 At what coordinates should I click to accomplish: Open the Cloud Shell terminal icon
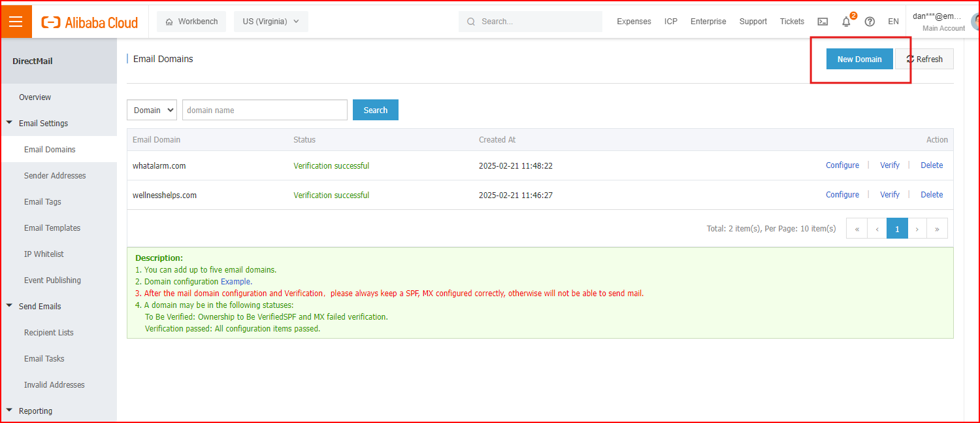click(x=823, y=22)
